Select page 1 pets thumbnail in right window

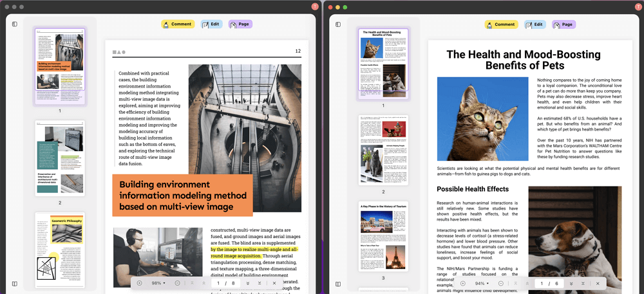(383, 64)
